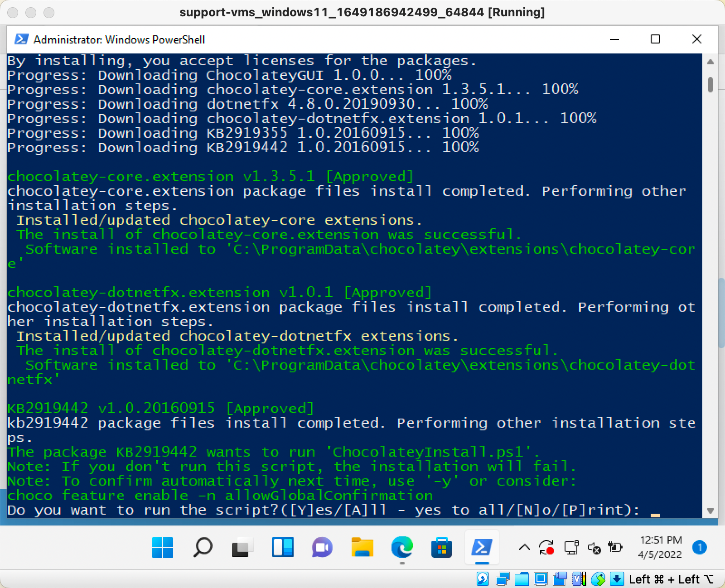Click the 'wants to run ChocolateyInstall.ps1' line
Image resolution: width=725 pixels, height=588 pixels.
pyautogui.click(x=274, y=452)
